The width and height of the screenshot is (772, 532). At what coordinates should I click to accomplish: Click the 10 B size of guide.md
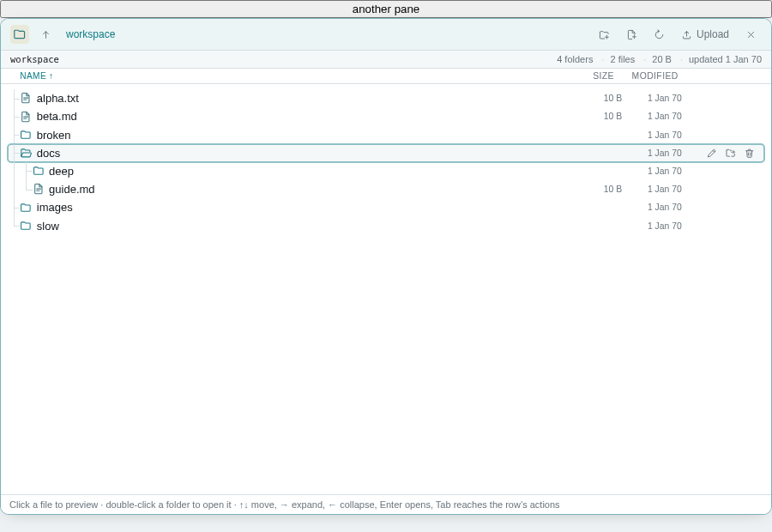(613, 189)
